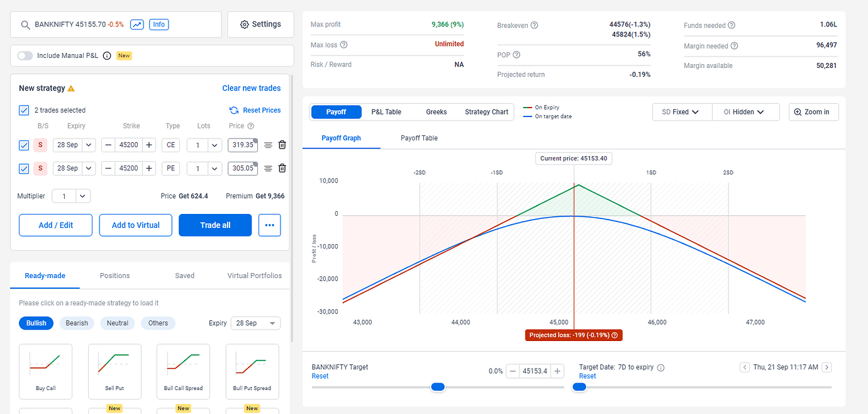Click the hamburger icon on the PE trade row
The width and height of the screenshot is (868, 414).
pyautogui.click(x=269, y=168)
